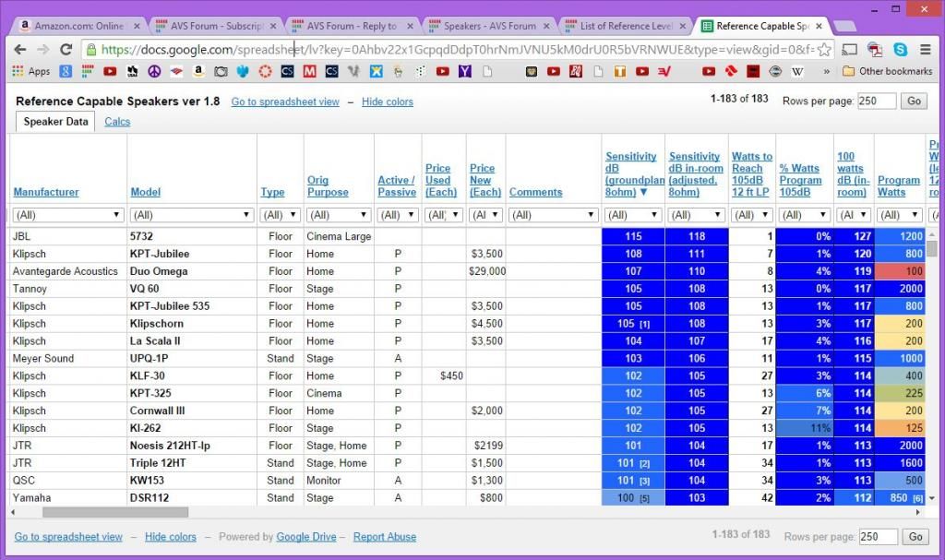
Task: Switch to the List of Reference Level tab
Action: [625, 26]
